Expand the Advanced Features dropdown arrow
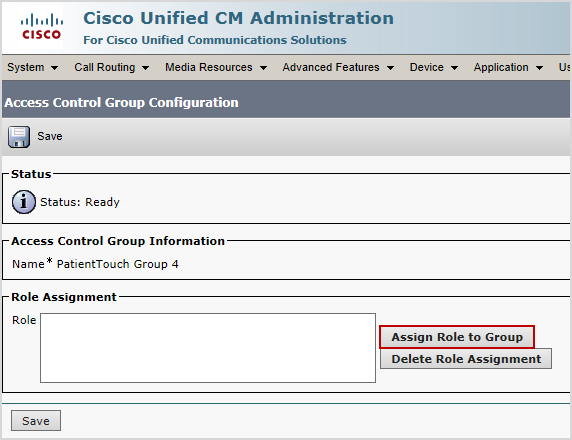572x440 pixels. coord(390,68)
